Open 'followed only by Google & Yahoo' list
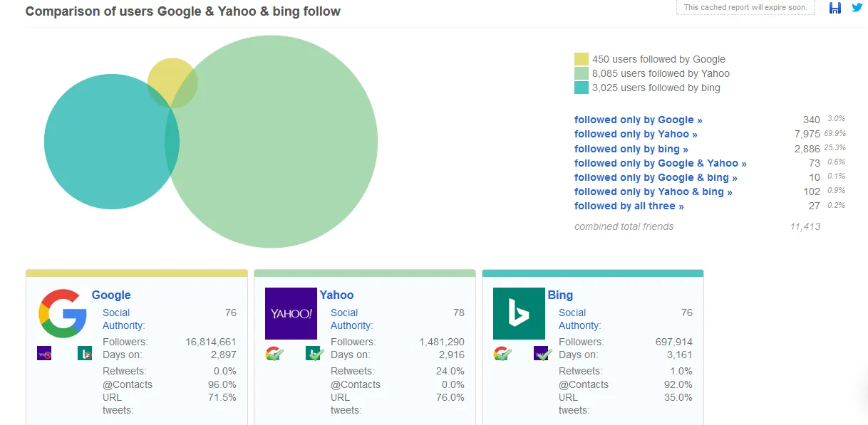 point(661,163)
